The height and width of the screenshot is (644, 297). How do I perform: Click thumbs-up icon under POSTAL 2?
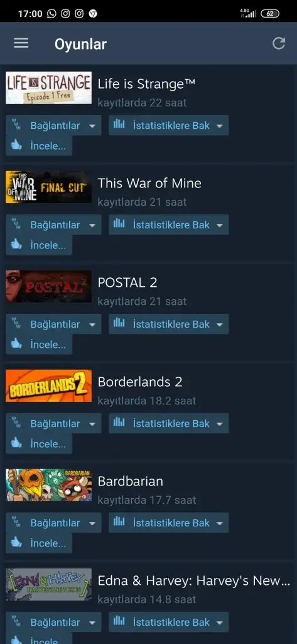tap(16, 344)
